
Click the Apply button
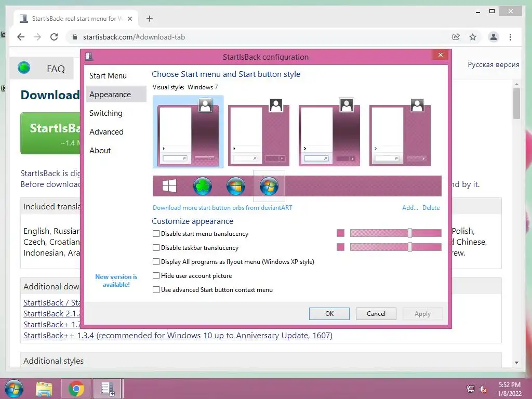coord(422,313)
